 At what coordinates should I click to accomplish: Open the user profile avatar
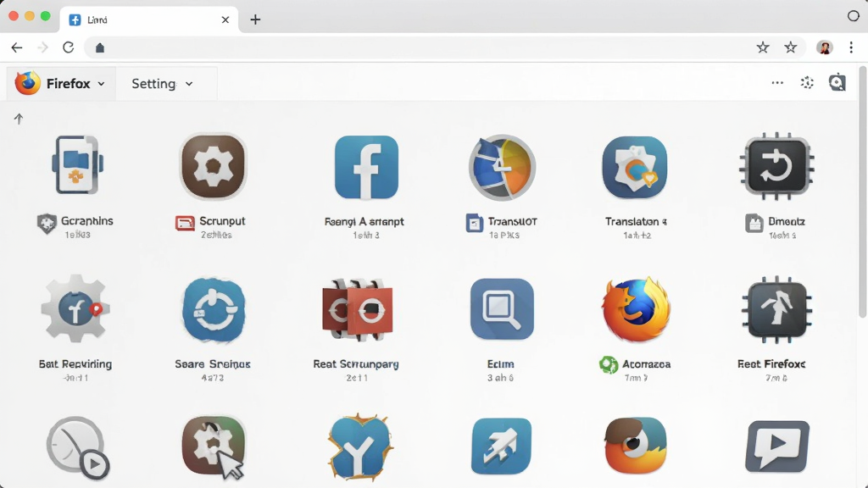coord(824,47)
